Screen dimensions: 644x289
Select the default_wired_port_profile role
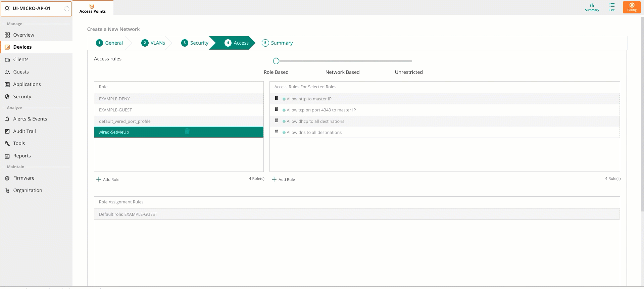pyautogui.click(x=179, y=121)
